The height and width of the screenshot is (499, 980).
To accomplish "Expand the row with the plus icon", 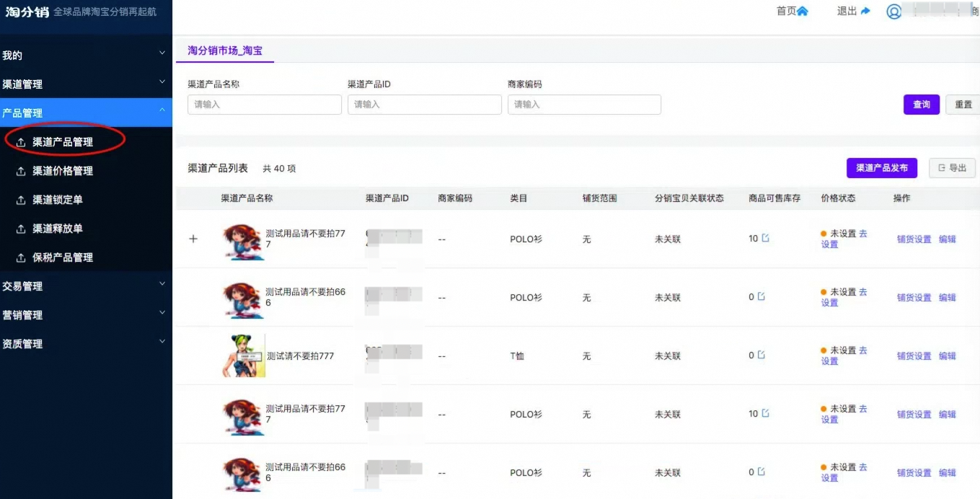I will (193, 239).
